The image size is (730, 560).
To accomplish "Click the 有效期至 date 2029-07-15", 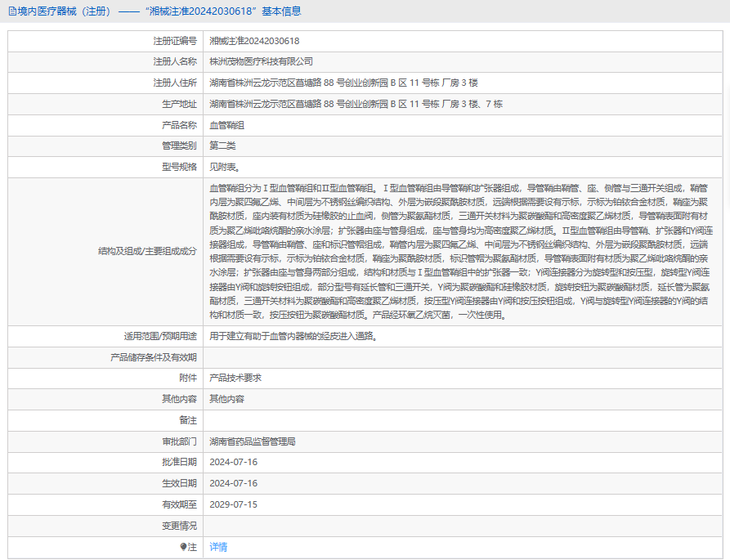I will point(233,504).
